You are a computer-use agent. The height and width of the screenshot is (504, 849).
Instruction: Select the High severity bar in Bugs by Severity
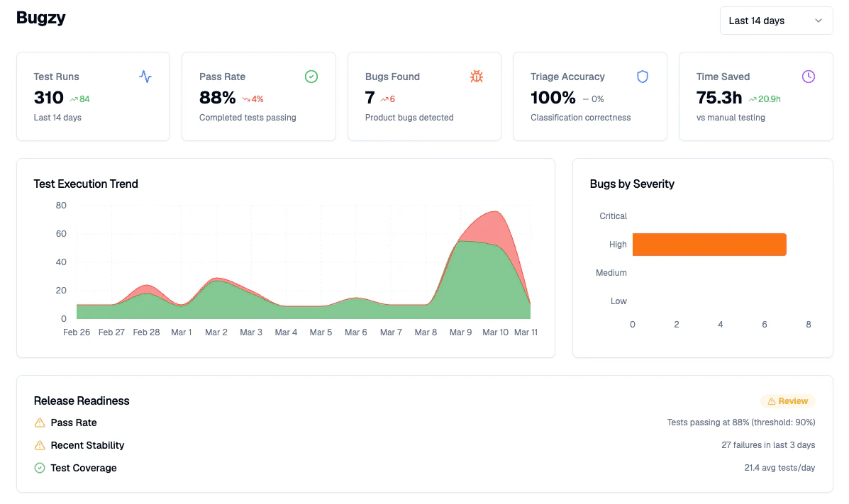(x=709, y=244)
